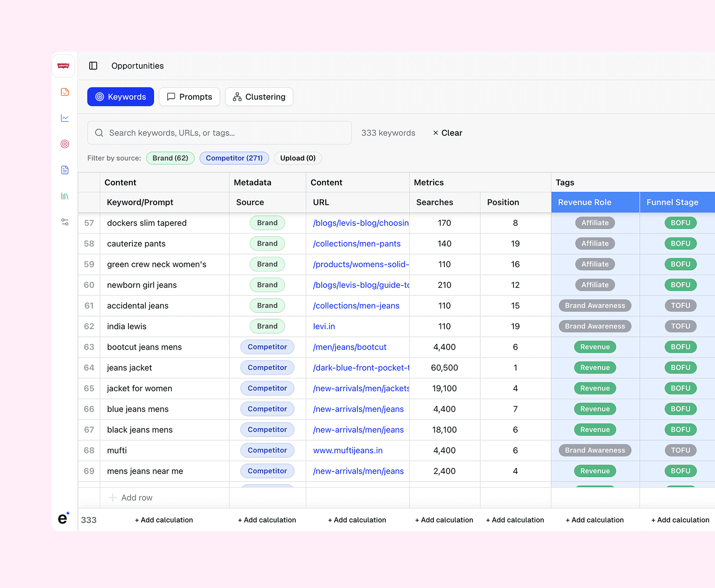Click the Source column header
715x588 pixels.
point(267,202)
